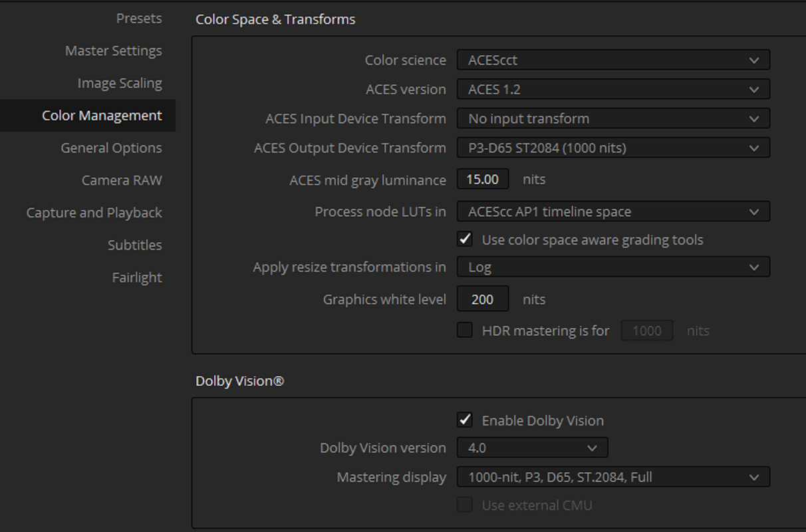Click Graphics white level input field

(x=483, y=299)
